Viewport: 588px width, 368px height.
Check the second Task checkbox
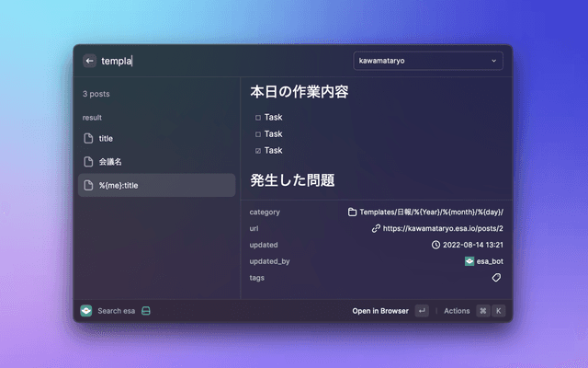coord(258,134)
